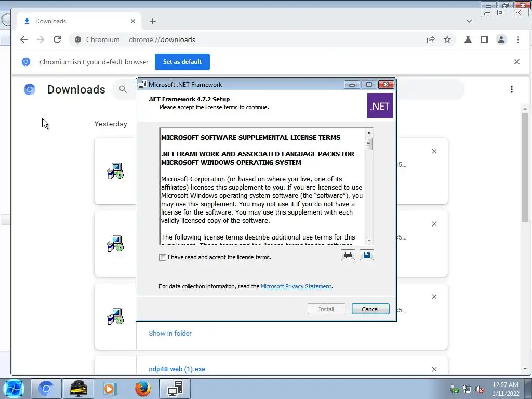Open a new tab
The height and width of the screenshot is (399, 532).
point(153,21)
